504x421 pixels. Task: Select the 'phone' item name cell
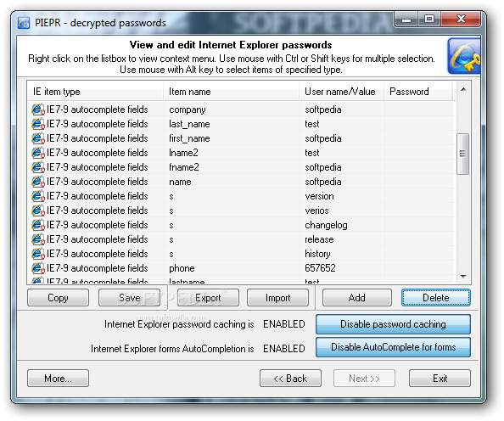point(182,268)
